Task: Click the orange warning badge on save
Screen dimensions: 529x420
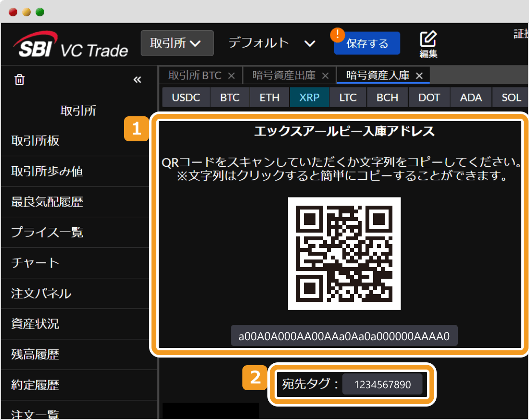Action: [x=338, y=35]
